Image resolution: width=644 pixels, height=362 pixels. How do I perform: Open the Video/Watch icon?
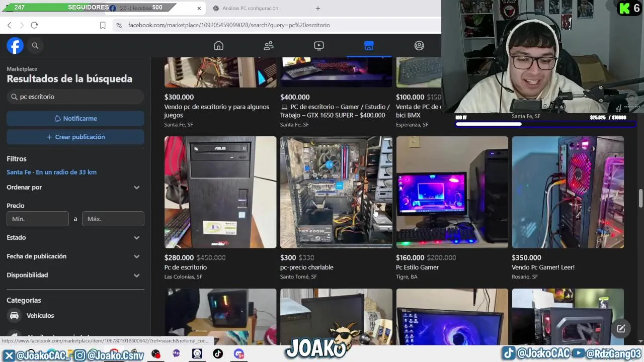(x=319, y=46)
